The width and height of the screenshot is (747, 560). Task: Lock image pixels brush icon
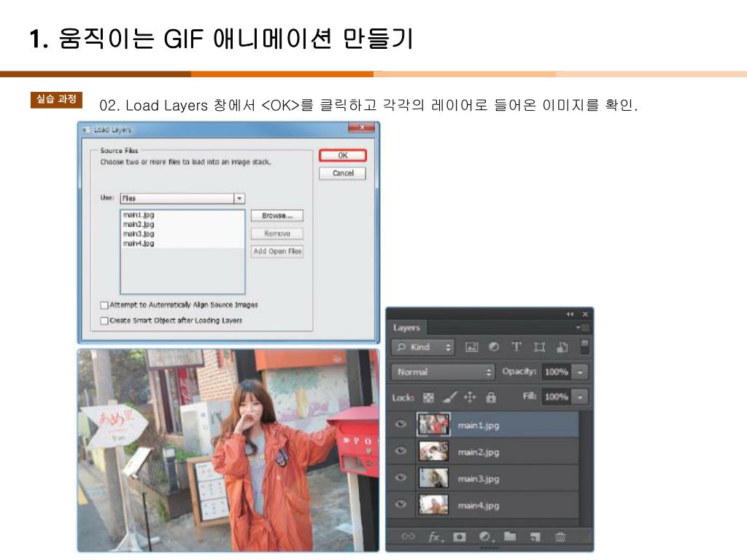(x=449, y=397)
